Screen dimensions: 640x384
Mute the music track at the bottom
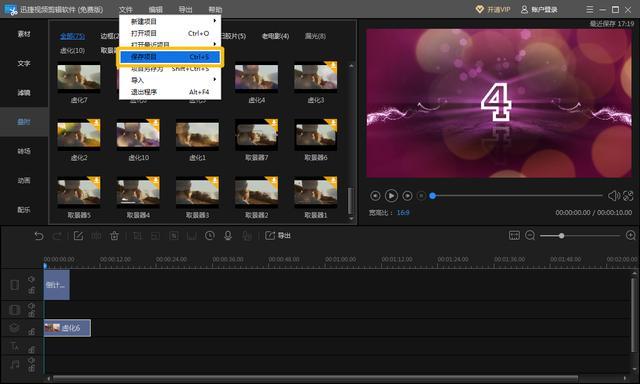tap(31, 360)
